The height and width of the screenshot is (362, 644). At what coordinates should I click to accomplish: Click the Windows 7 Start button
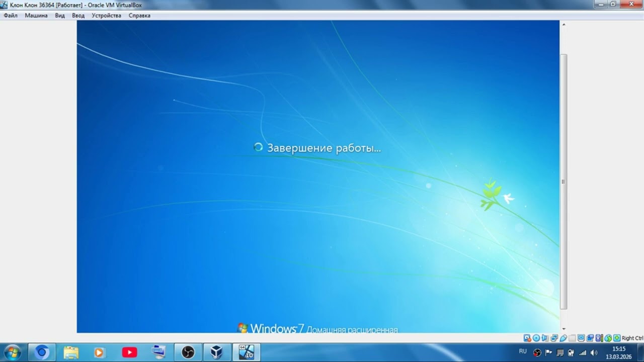click(x=12, y=352)
